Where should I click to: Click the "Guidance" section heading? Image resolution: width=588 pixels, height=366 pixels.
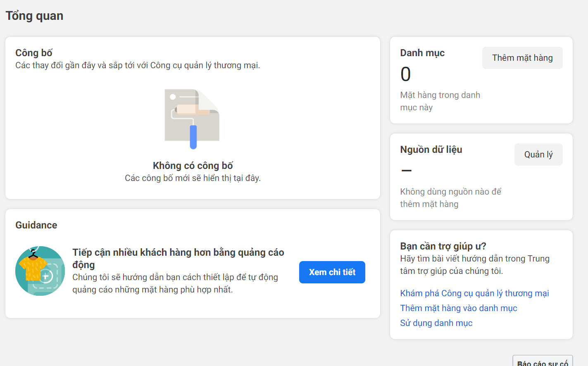click(36, 225)
